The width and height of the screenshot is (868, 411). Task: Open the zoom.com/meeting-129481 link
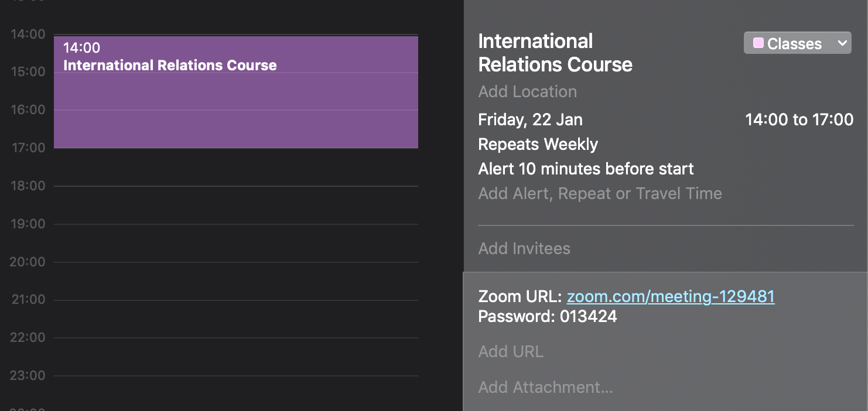click(670, 297)
